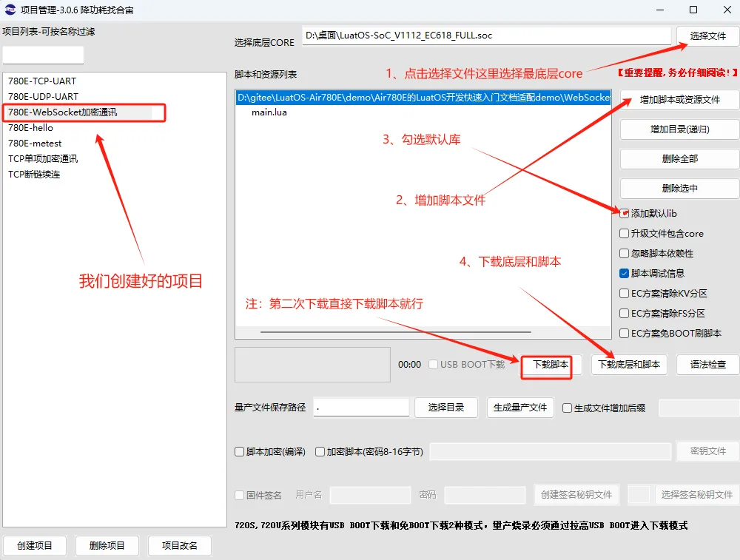Click 增加目录(递归) button

tap(679, 129)
